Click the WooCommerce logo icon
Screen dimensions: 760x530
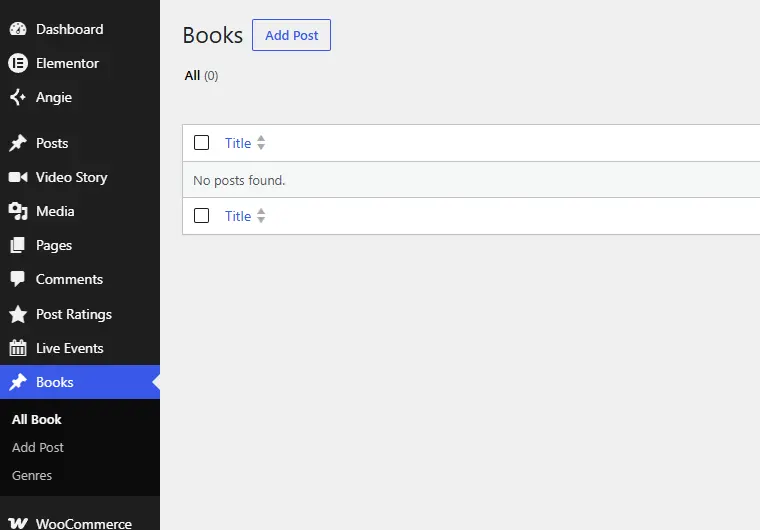tap(18, 523)
